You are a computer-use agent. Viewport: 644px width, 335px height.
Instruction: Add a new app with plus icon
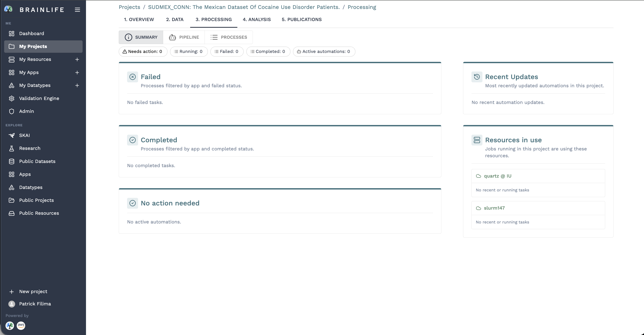click(x=77, y=72)
